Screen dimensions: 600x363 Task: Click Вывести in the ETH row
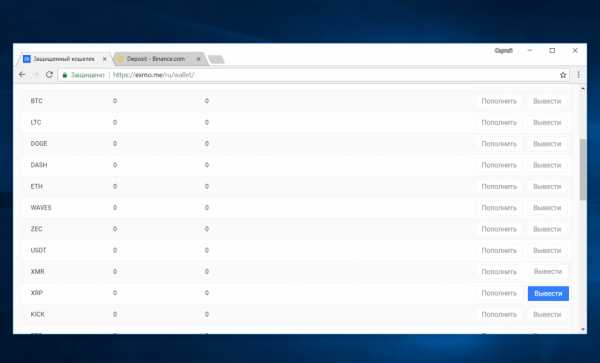[547, 187]
